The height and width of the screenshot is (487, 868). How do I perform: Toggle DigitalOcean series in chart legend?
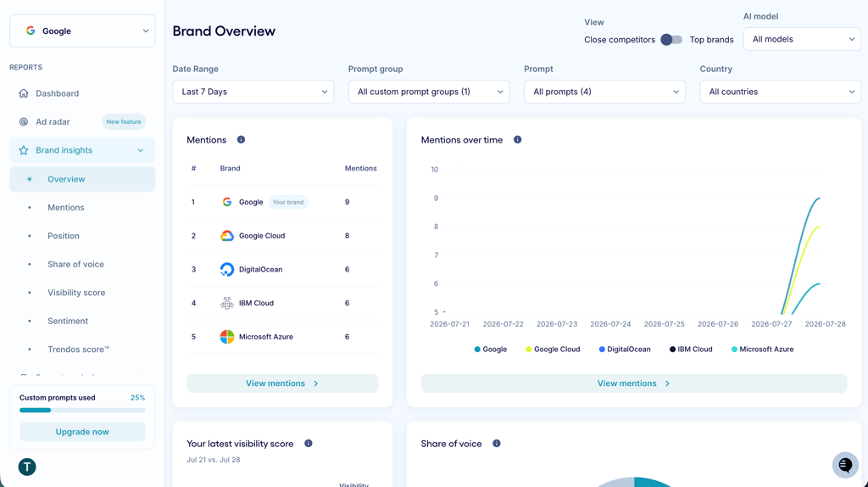(x=625, y=349)
